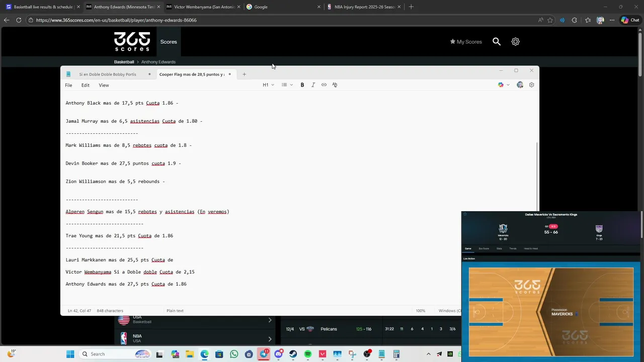
Task: Click the Trae Young mas de 21,5 pts line
Action: coord(119,236)
